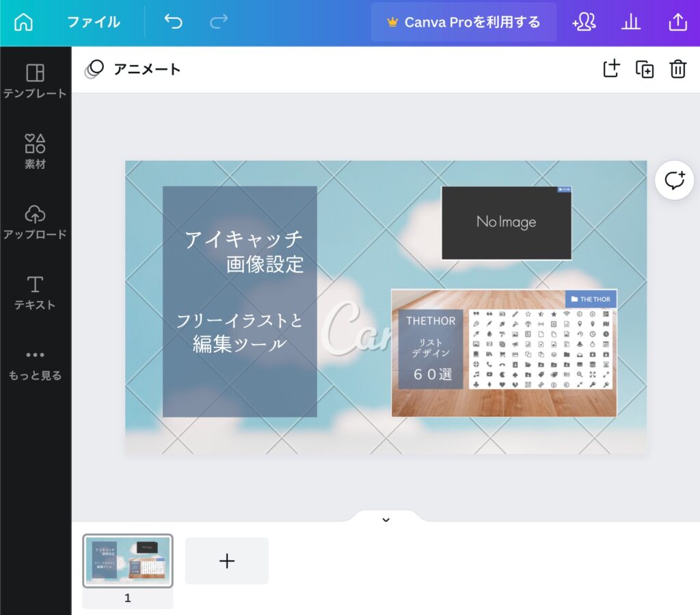
Task: Select the フリーイラストと編集ツール text
Action: pyautogui.click(x=240, y=332)
